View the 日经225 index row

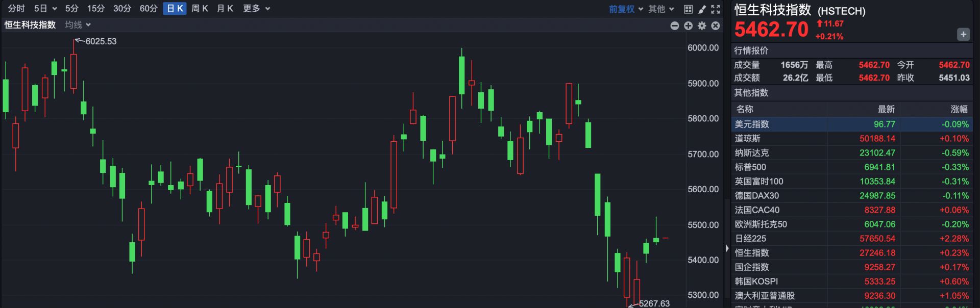click(x=755, y=238)
